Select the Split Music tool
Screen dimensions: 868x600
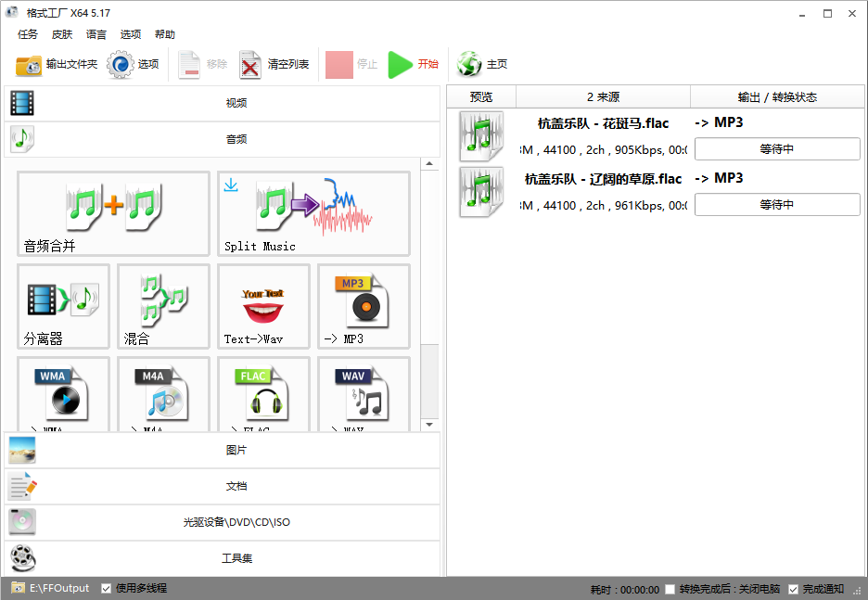(313, 213)
